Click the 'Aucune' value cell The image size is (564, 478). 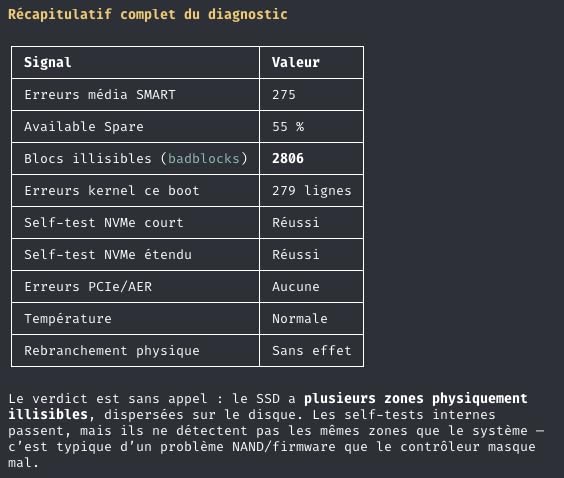pyautogui.click(x=311, y=287)
